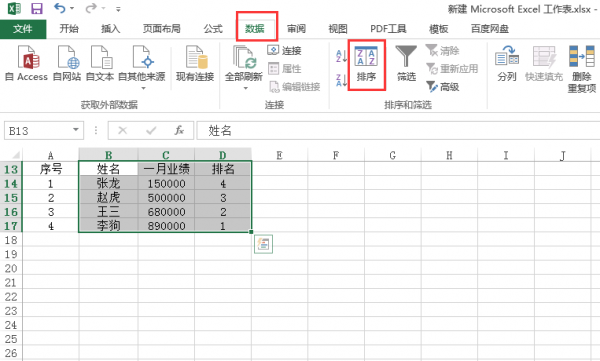Click the formula bar containing 姓名
The width and height of the screenshot is (600, 361).
tap(398, 131)
